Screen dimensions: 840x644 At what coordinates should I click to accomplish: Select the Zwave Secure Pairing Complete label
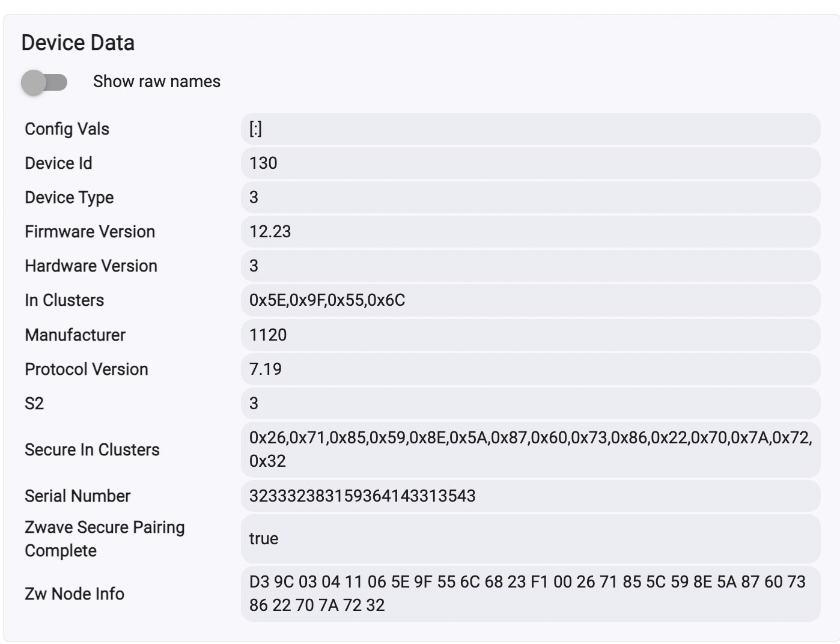[105, 539]
